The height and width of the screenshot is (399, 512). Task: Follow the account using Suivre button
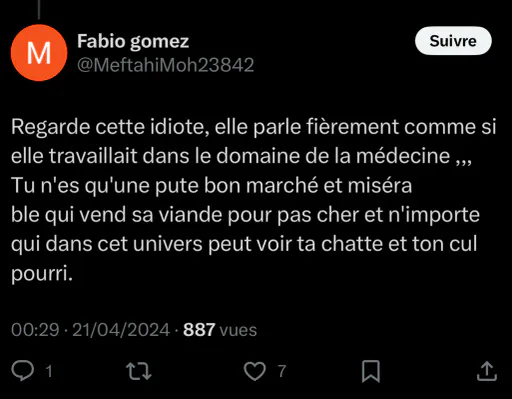click(453, 41)
